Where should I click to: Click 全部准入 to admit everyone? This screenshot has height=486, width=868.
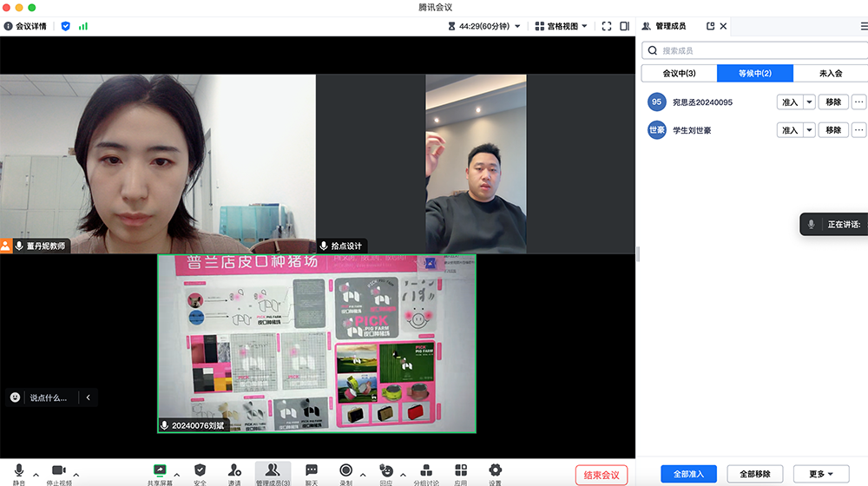[688, 474]
